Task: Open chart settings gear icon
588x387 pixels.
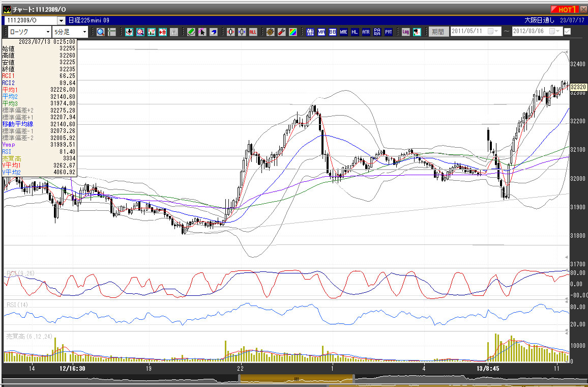Action: 271,32
